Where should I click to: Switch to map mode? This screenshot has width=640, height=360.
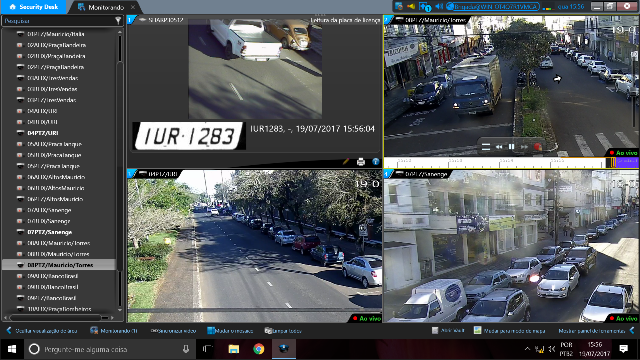(x=510, y=331)
